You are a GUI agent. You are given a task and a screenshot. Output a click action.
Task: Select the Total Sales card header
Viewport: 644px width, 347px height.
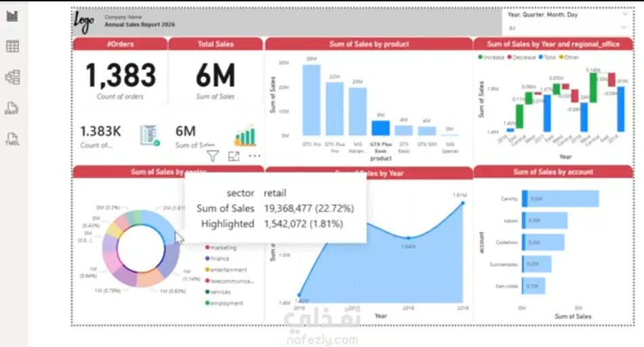(x=215, y=44)
